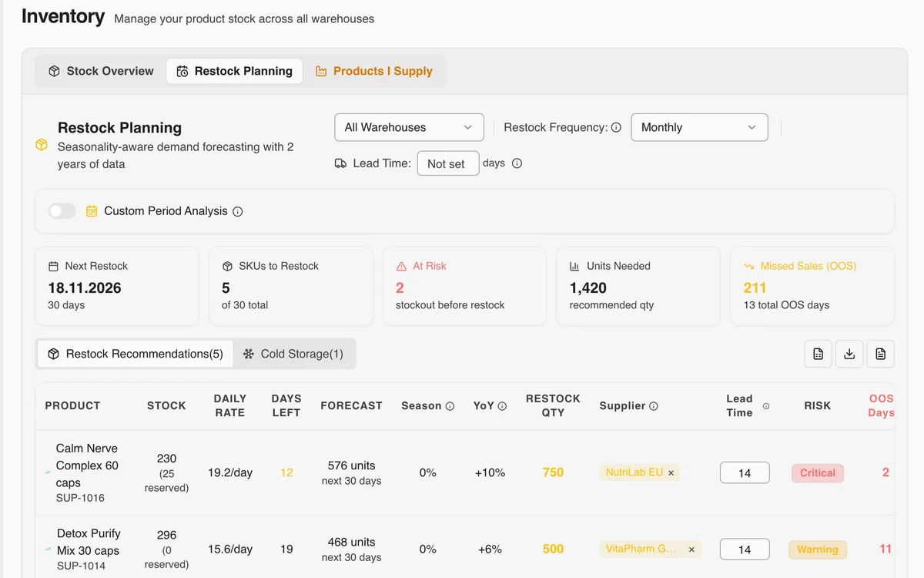Open the All Warehouses dropdown
Image resolution: width=924 pixels, height=578 pixels.
click(x=409, y=127)
